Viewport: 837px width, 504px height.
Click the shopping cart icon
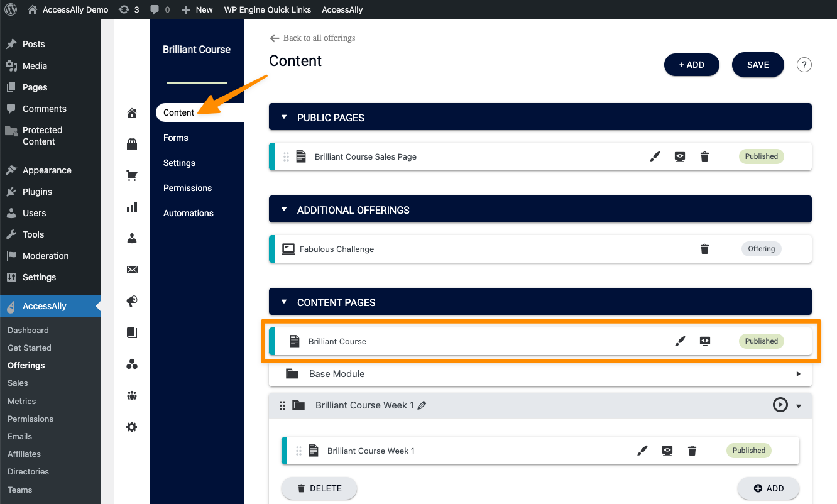click(132, 176)
